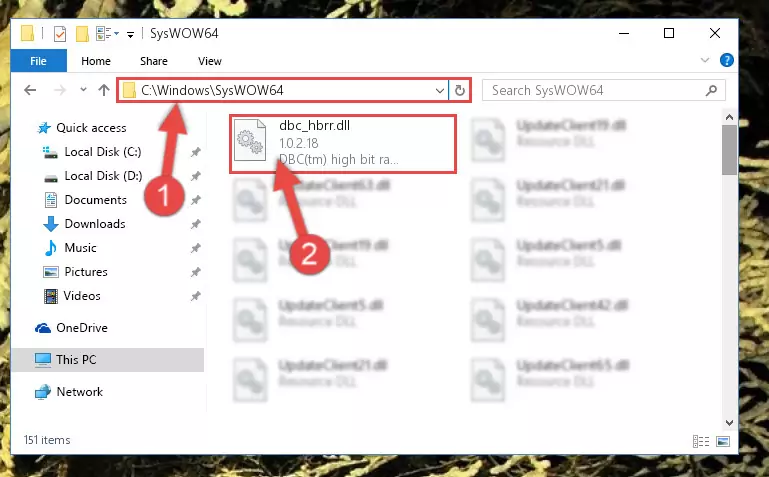Switch to details view layout

701,441
